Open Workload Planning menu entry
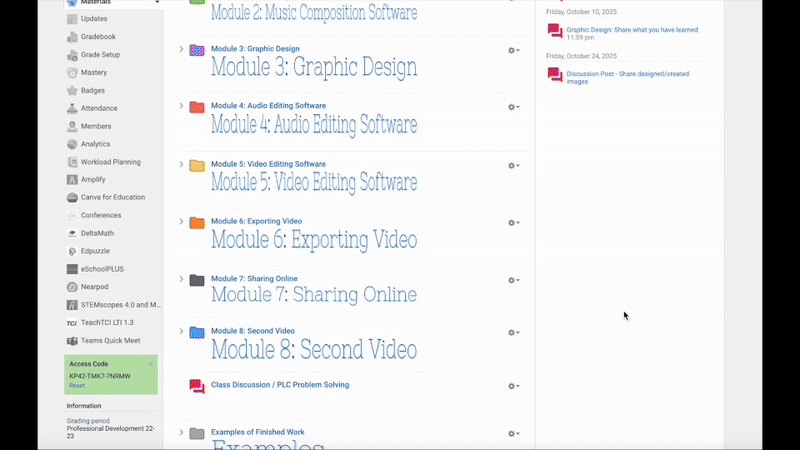The width and height of the screenshot is (800, 450). [111, 162]
